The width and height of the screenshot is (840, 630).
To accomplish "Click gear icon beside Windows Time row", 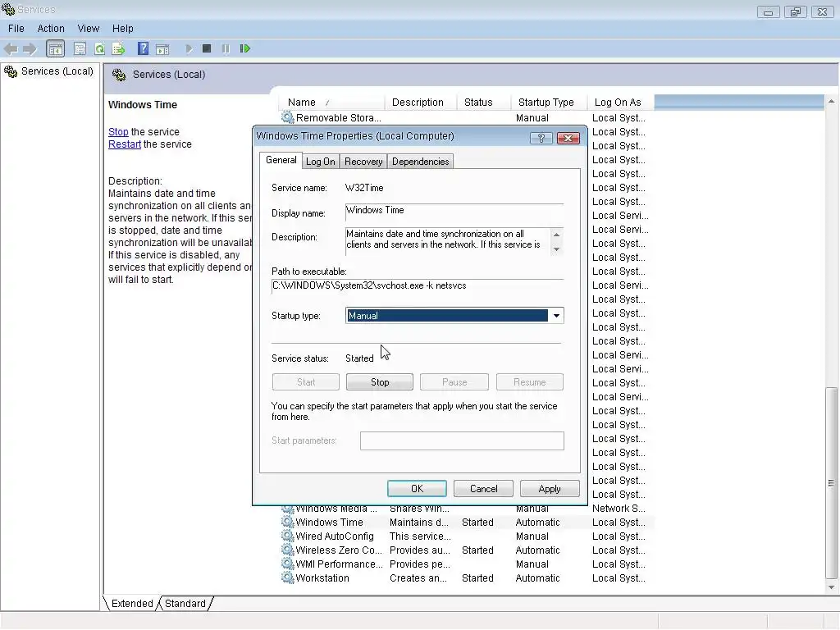I will (288, 522).
